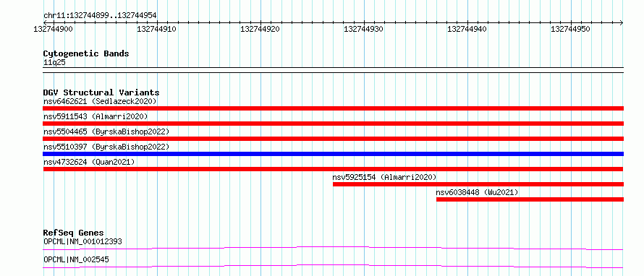
Task: Open the nsv5510397 (ByrskaBishop2022) label
Action: [x=106, y=147]
